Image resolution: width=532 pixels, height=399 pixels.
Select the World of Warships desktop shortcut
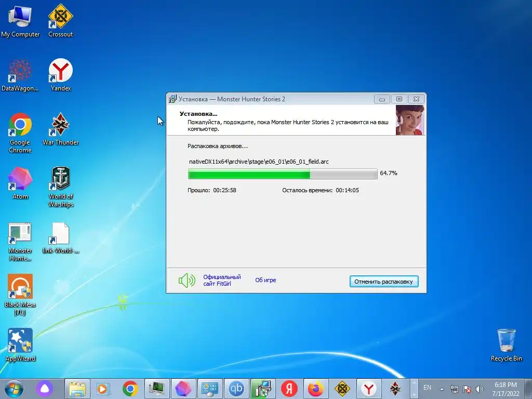point(60,187)
